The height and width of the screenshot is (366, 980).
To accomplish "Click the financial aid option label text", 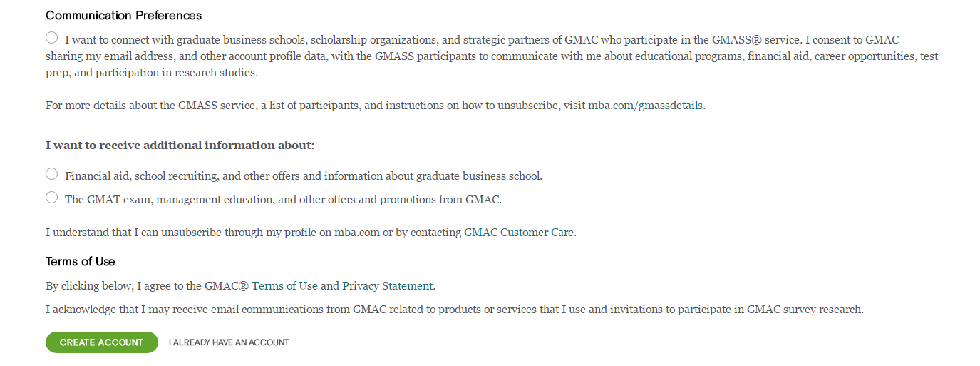I will pyautogui.click(x=304, y=176).
